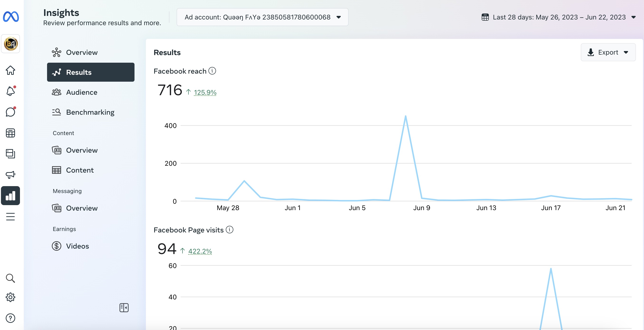Click the 125.9% reach change link
Image resolution: width=644 pixels, height=330 pixels.
click(205, 92)
